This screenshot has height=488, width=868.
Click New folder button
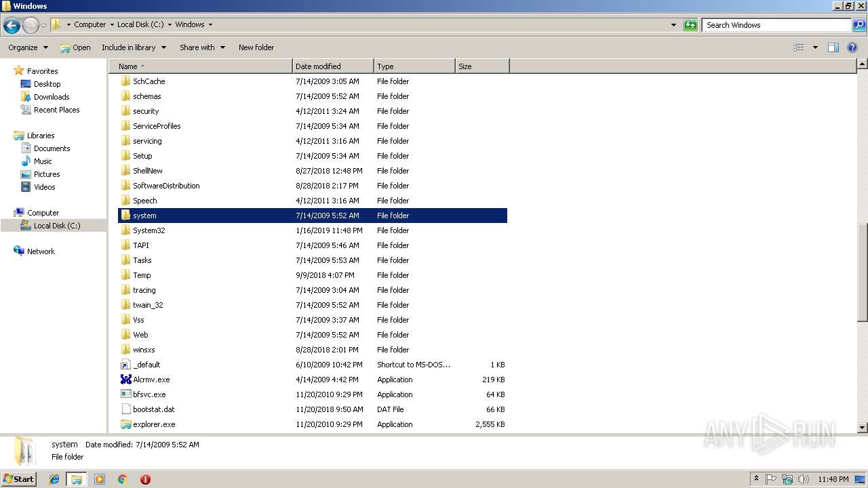(x=256, y=47)
